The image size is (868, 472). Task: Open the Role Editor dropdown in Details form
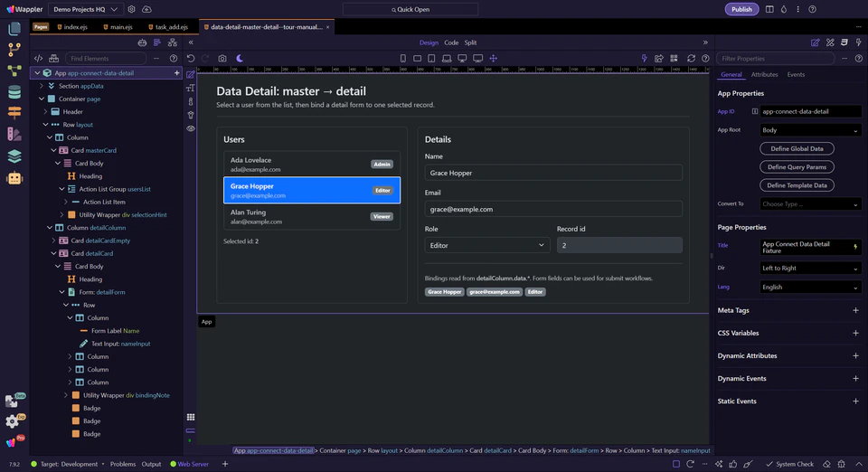(487, 245)
